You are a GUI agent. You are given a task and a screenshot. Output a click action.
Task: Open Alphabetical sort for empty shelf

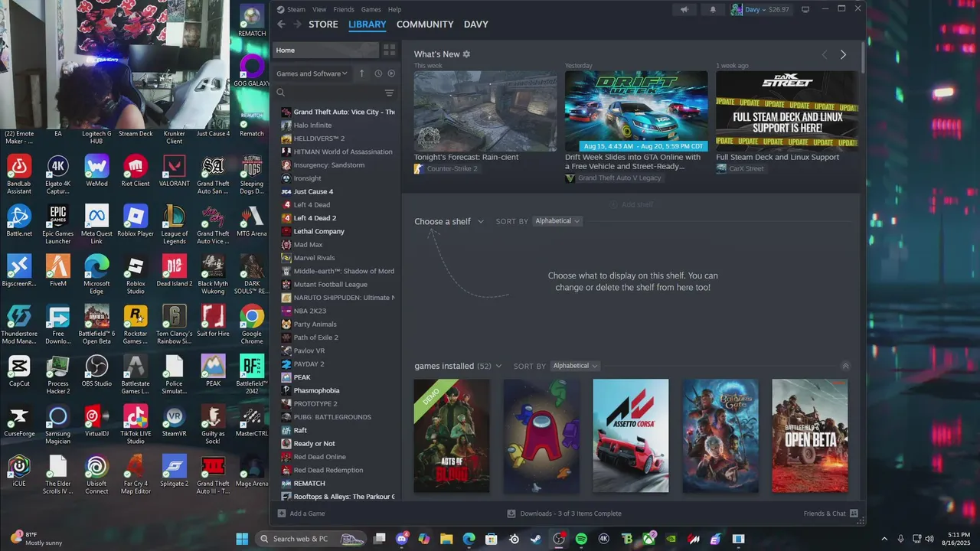click(557, 221)
